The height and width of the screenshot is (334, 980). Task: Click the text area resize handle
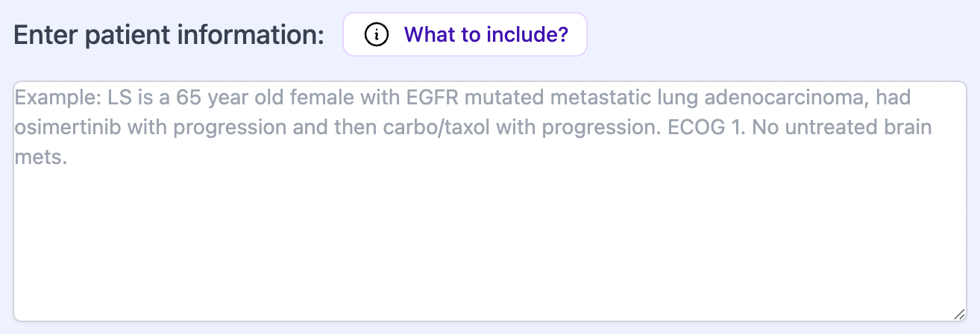960,315
